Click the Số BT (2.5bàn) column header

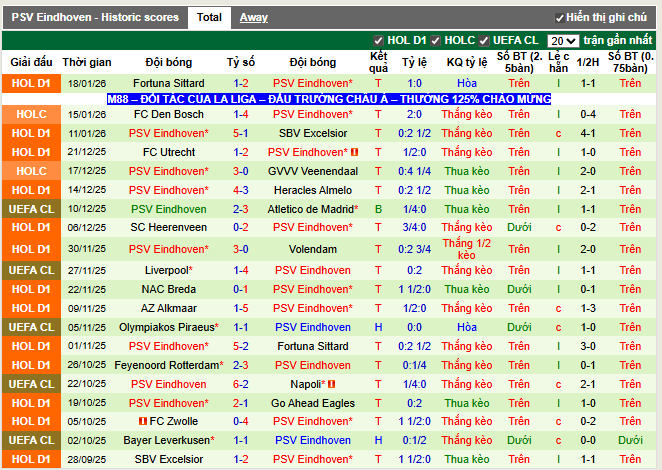[519, 62]
